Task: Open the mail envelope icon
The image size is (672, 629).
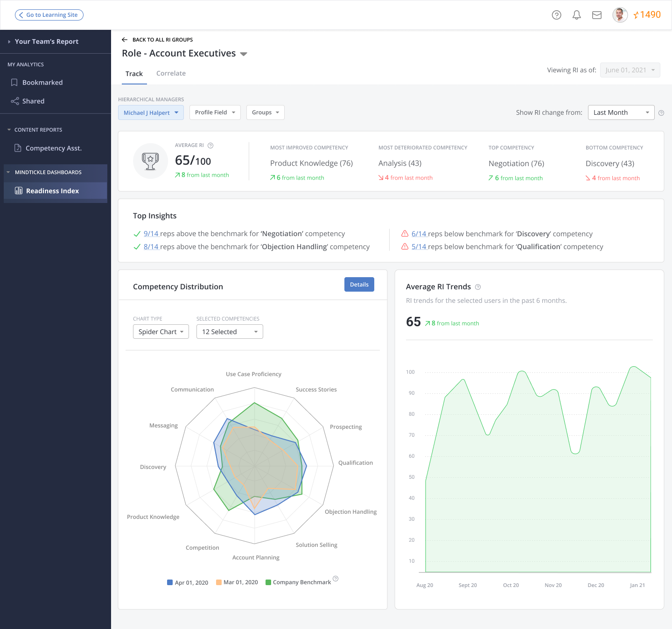Action: point(597,15)
